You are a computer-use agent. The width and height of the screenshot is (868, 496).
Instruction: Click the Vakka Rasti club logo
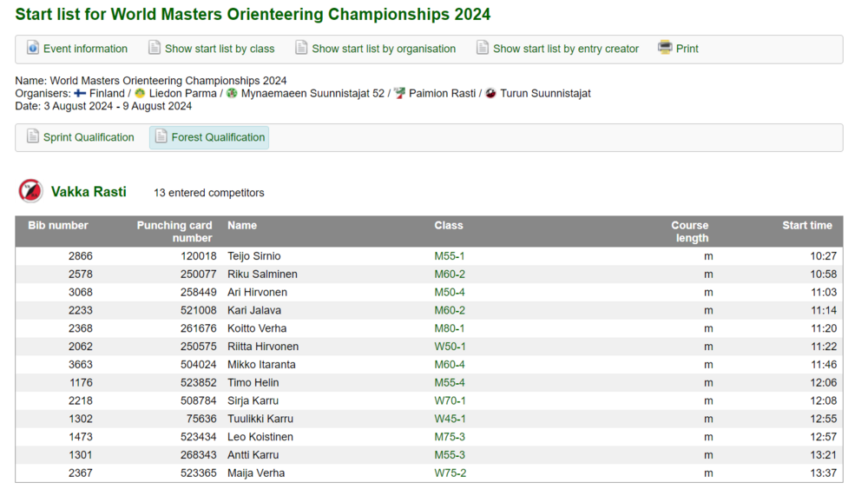(31, 191)
